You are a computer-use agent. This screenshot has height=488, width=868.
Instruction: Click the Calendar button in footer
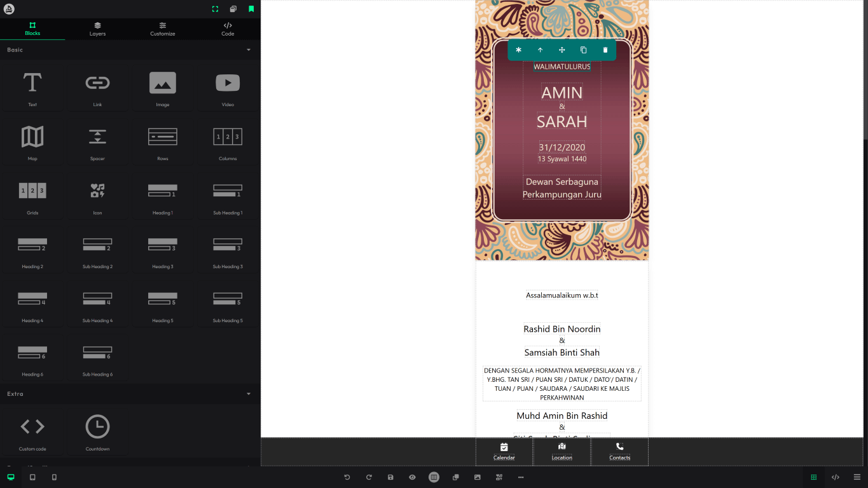504,451
